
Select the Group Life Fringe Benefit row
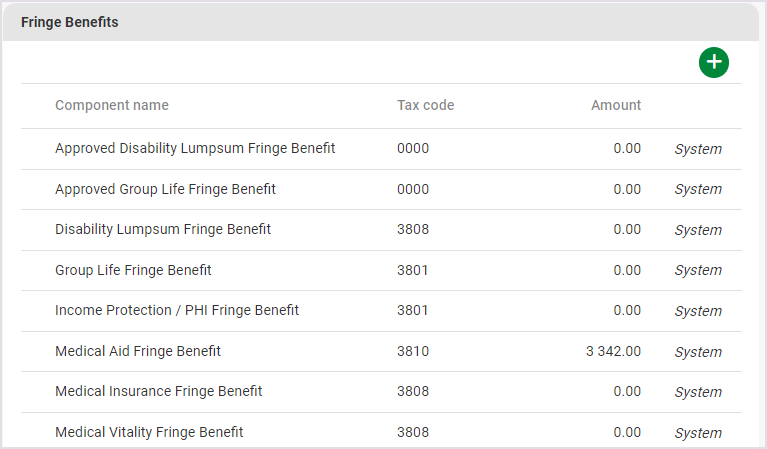tap(133, 270)
